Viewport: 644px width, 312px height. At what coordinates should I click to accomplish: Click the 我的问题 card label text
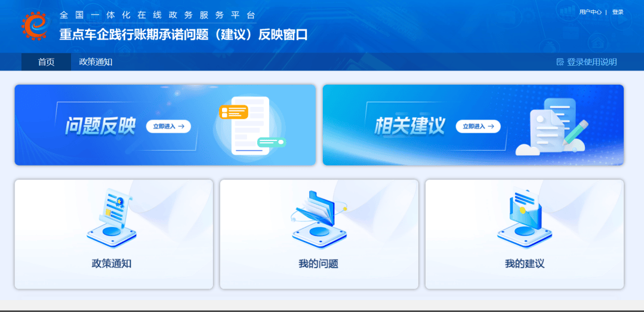click(x=318, y=264)
